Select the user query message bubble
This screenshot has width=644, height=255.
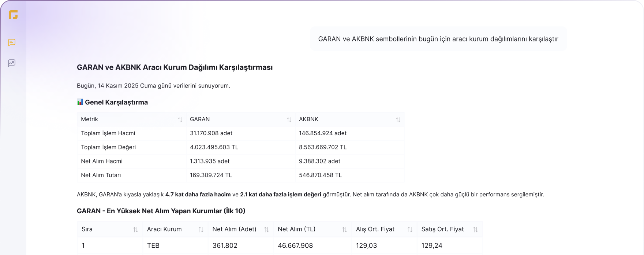[x=438, y=39]
